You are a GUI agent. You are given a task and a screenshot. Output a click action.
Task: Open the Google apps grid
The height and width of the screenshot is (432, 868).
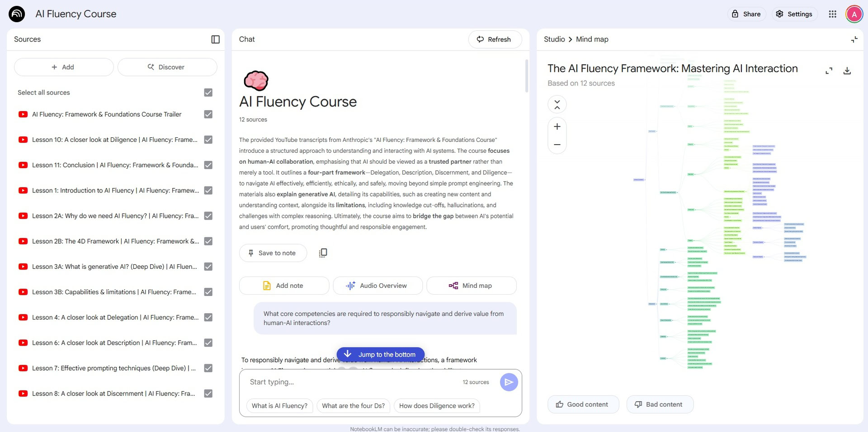[832, 14]
